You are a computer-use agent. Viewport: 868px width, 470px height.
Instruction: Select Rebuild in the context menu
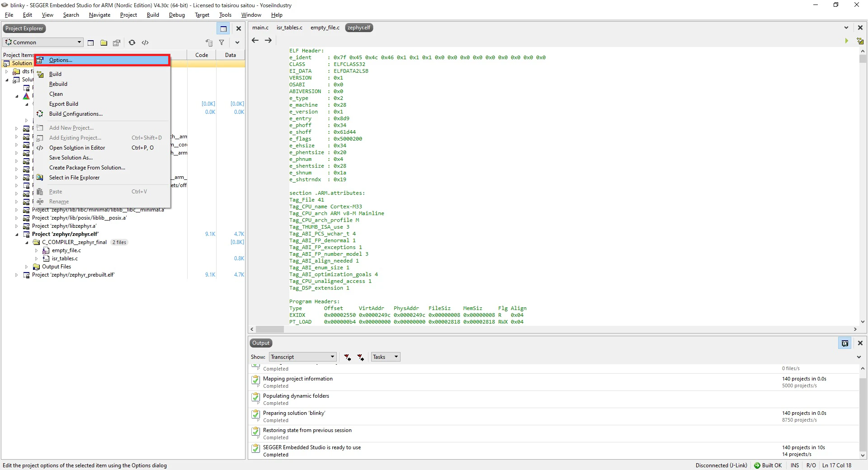58,84
